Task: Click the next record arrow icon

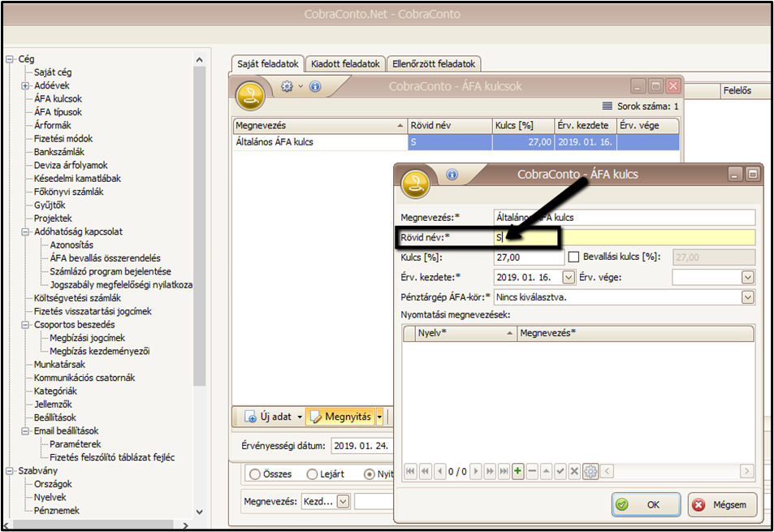Action: (x=476, y=471)
